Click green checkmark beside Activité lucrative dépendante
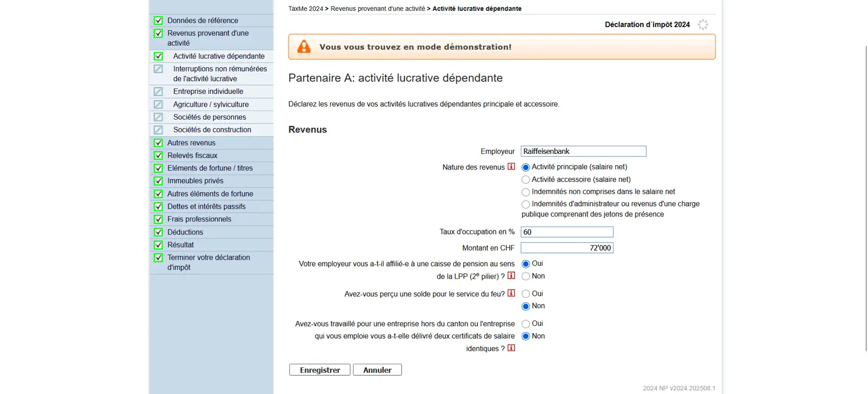The image size is (868, 394). [158, 56]
